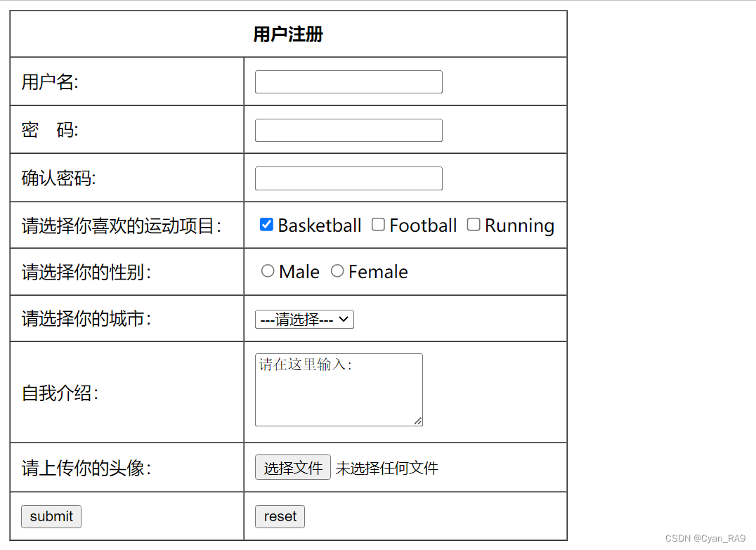The image size is (756, 550).
Task: Select the Male radio button
Action: (x=268, y=271)
